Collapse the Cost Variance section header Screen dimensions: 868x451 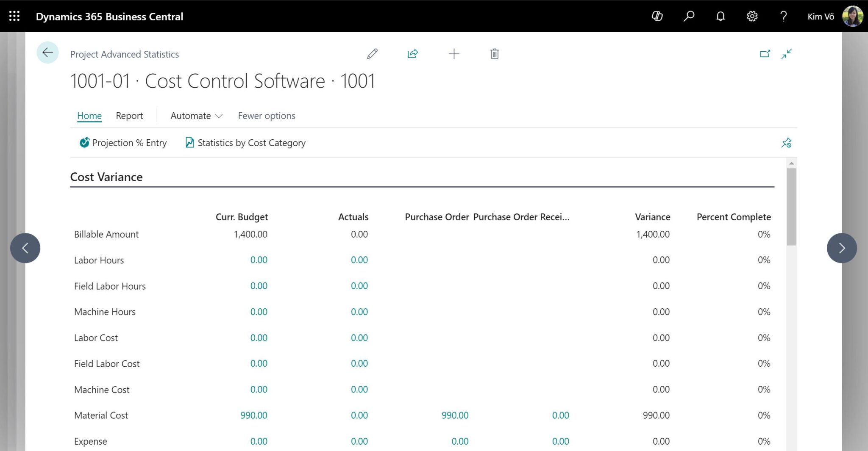click(106, 177)
